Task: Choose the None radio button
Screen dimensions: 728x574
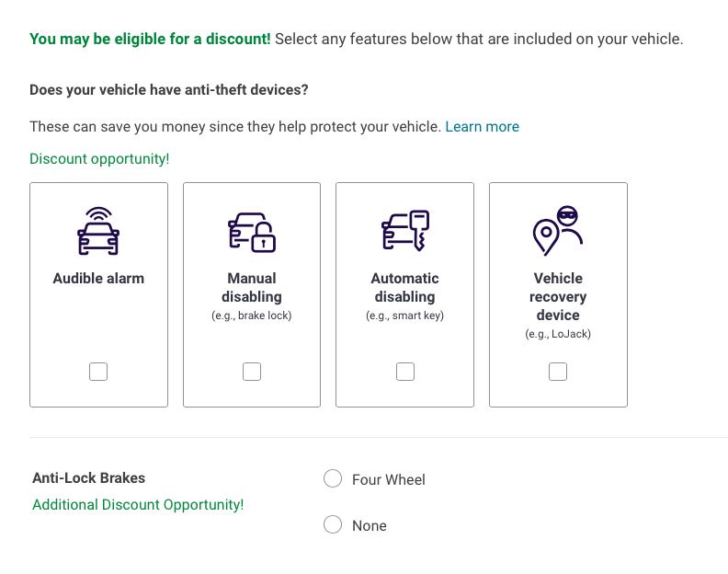Action: click(333, 525)
